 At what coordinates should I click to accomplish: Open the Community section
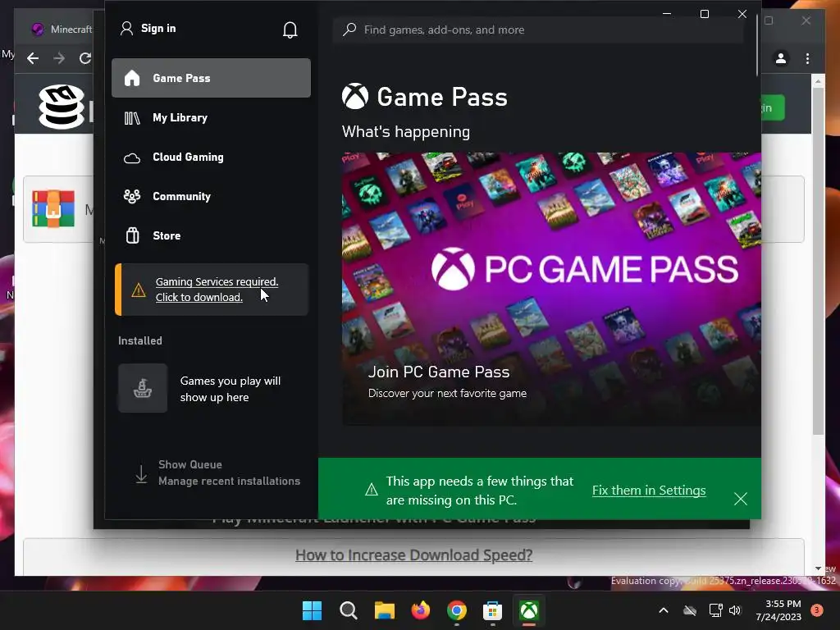click(211, 197)
